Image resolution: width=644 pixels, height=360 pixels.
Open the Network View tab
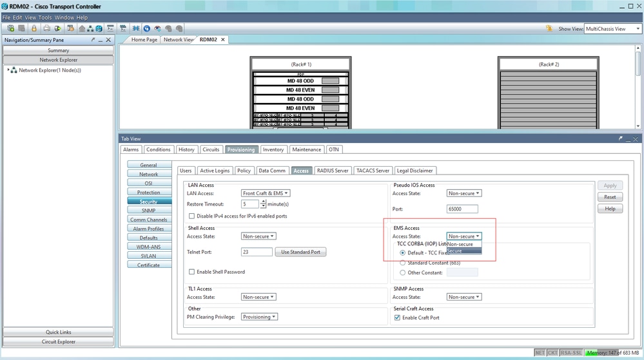179,40
